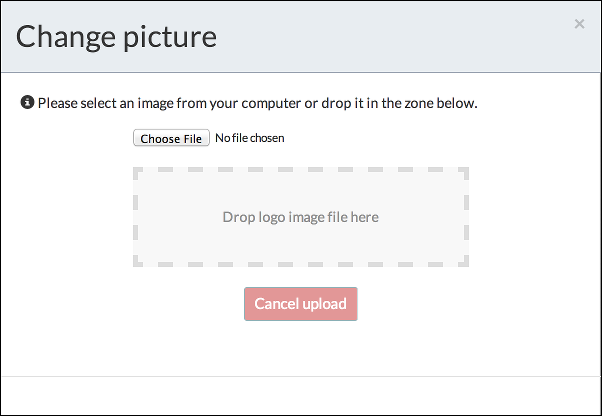This screenshot has height=416, width=602.
Task: Select the file input next to 'No file chosen'
Action: (171, 138)
